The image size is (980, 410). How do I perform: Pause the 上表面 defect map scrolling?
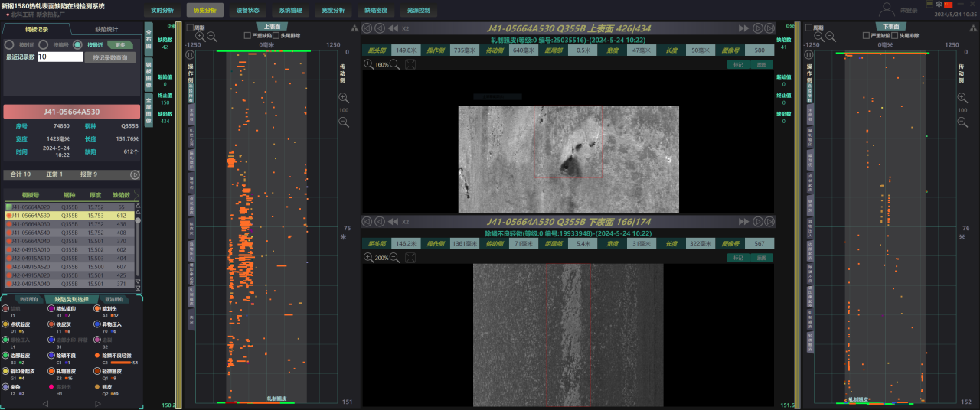[x=190, y=54]
